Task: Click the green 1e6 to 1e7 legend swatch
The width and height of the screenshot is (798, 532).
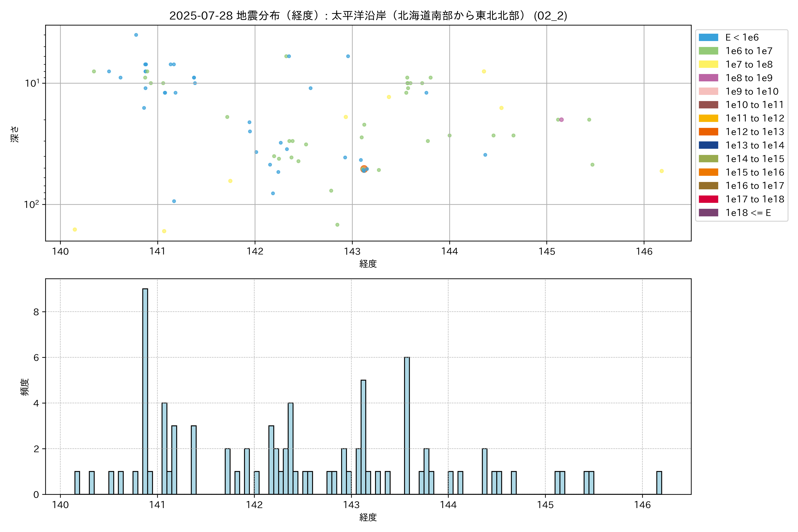Action: 708,51
